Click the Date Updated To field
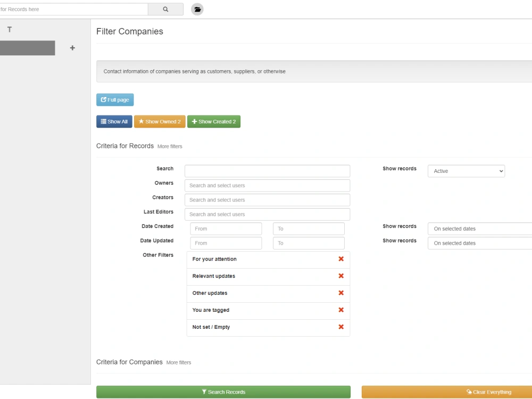 coord(309,243)
